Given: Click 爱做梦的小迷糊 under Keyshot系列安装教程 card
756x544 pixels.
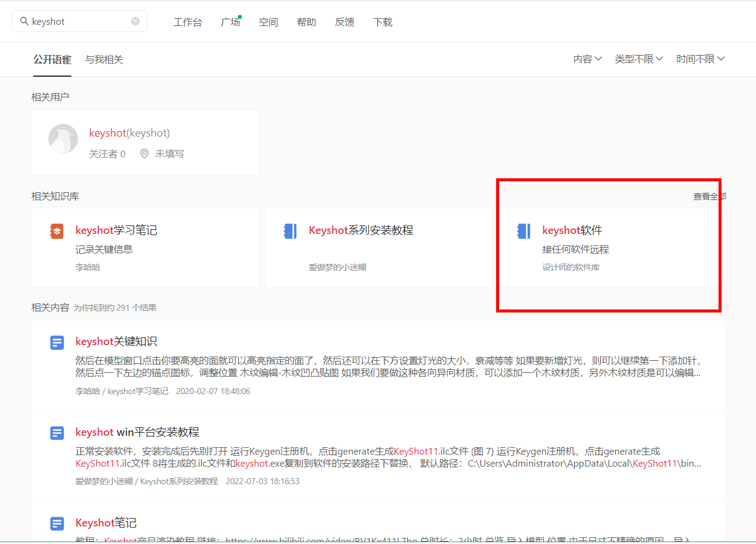Looking at the screenshot, I should [x=337, y=267].
